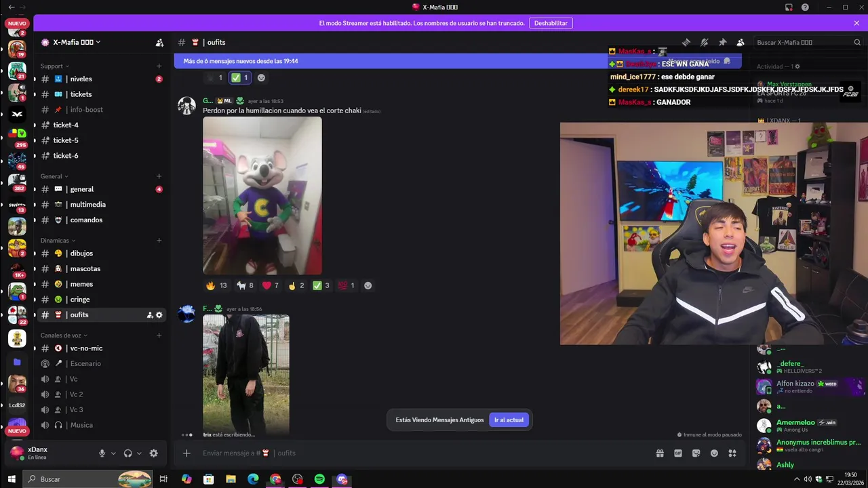868x488 pixels.
Task: Collapse the Dinamicas category
Action: coord(58,241)
